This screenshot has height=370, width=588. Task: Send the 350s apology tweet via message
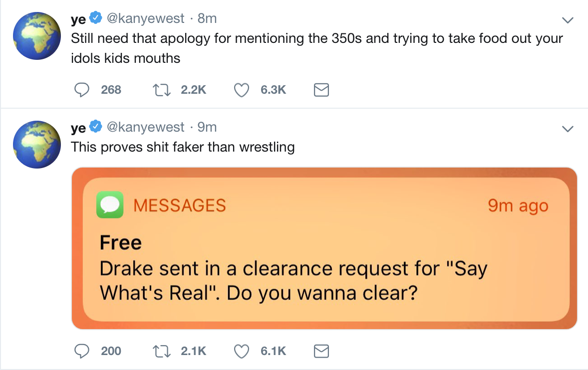pos(321,90)
